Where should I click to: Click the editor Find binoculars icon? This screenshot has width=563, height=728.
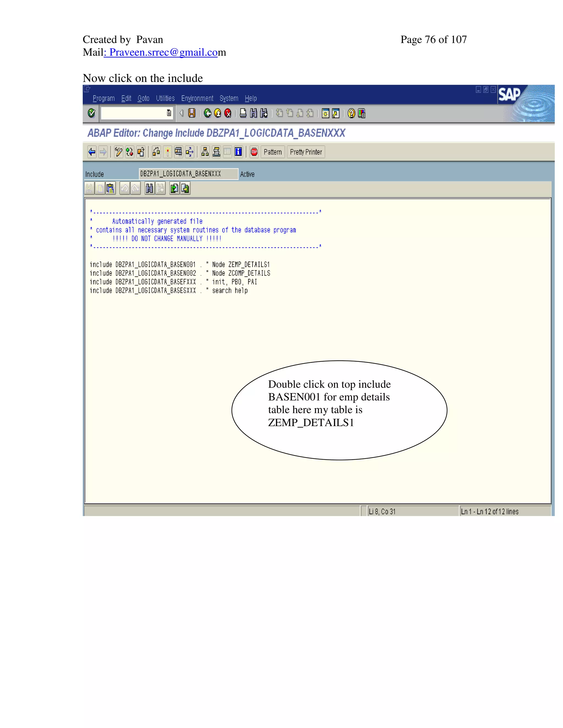coord(150,189)
